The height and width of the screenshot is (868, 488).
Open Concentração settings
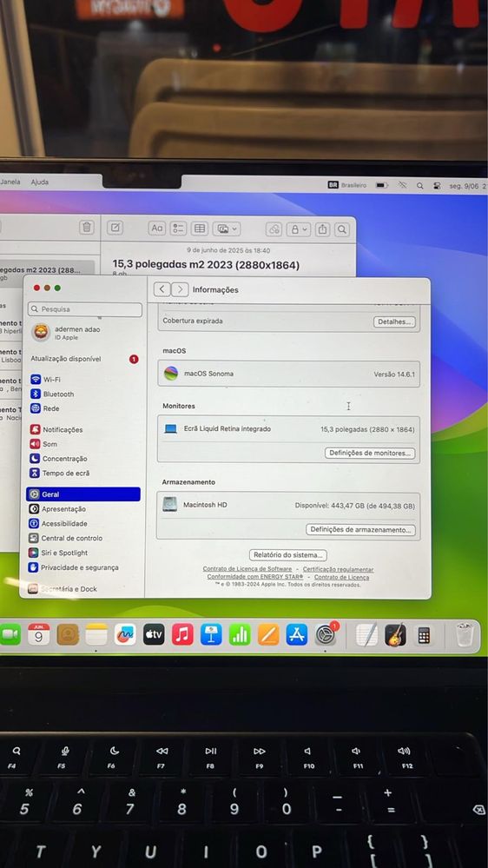(x=83, y=459)
